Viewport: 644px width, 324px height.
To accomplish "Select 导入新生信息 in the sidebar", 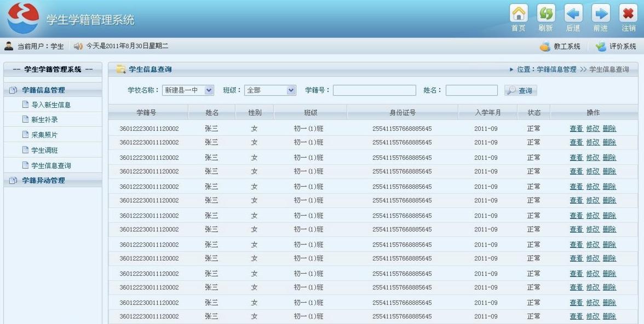I will pyautogui.click(x=50, y=105).
